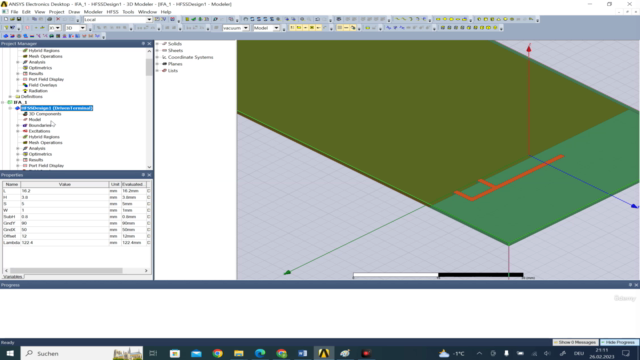Expand the Lists node

point(158,71)
